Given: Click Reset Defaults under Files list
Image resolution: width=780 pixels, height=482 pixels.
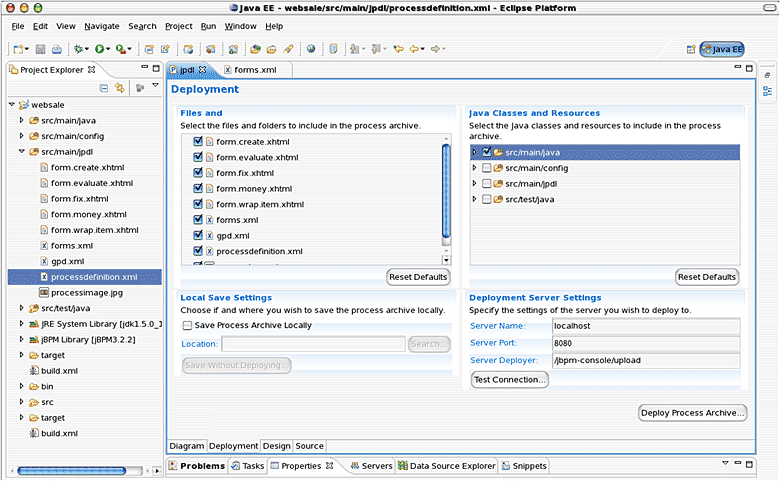Looking at the screenshot, I should point(418,277).
